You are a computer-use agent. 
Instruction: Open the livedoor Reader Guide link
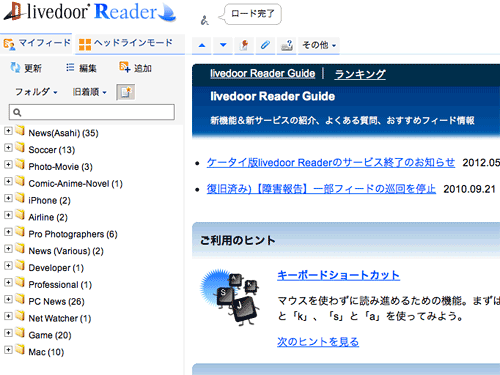[x=263, y=73]
